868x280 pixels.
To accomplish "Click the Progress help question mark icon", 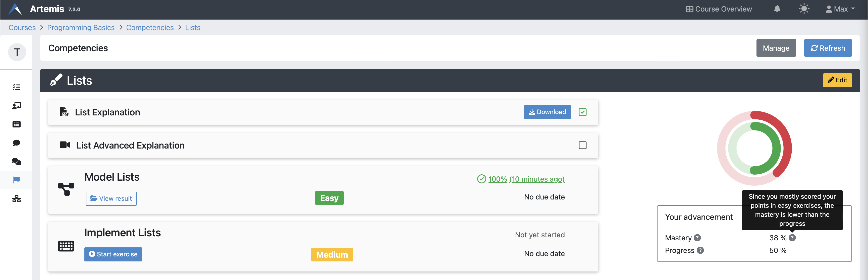I will (700, 250).
